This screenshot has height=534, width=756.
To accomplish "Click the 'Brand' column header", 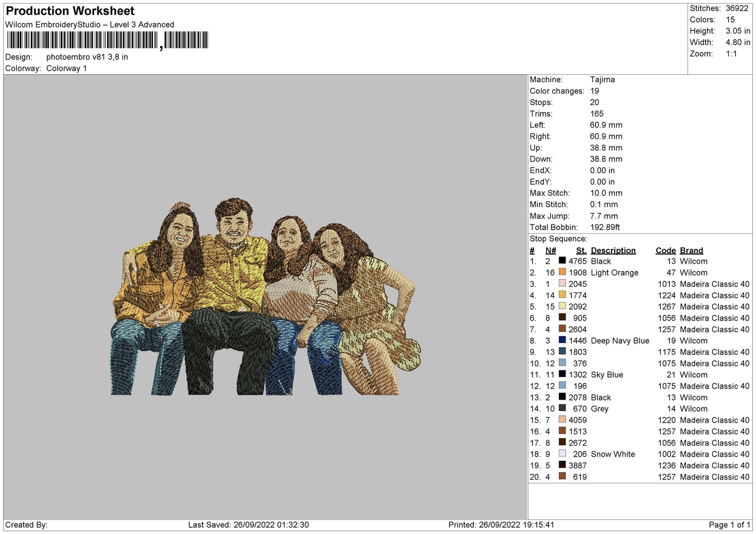I will (x=692, y=251).
